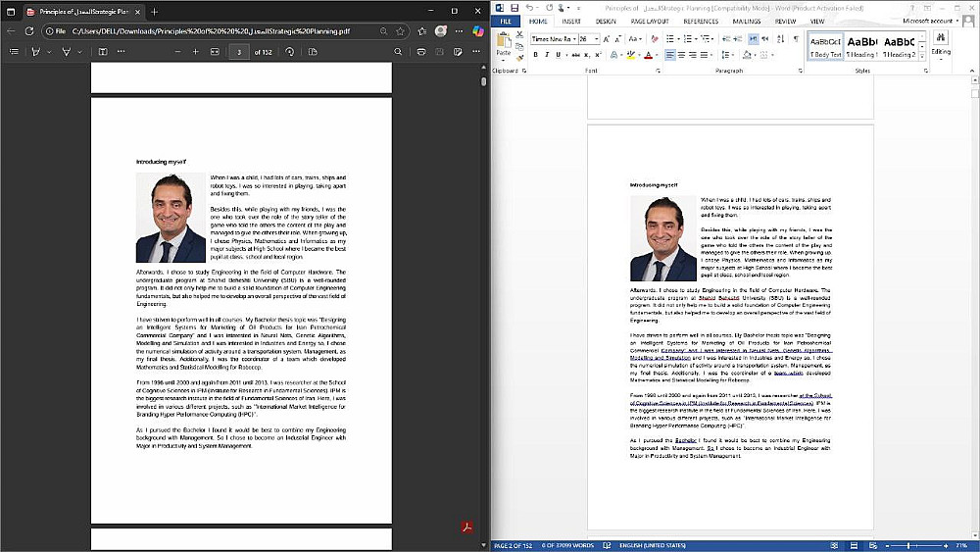980x552 pixels.
Task: Open Find in PDF search
Action: pos(398,52)
